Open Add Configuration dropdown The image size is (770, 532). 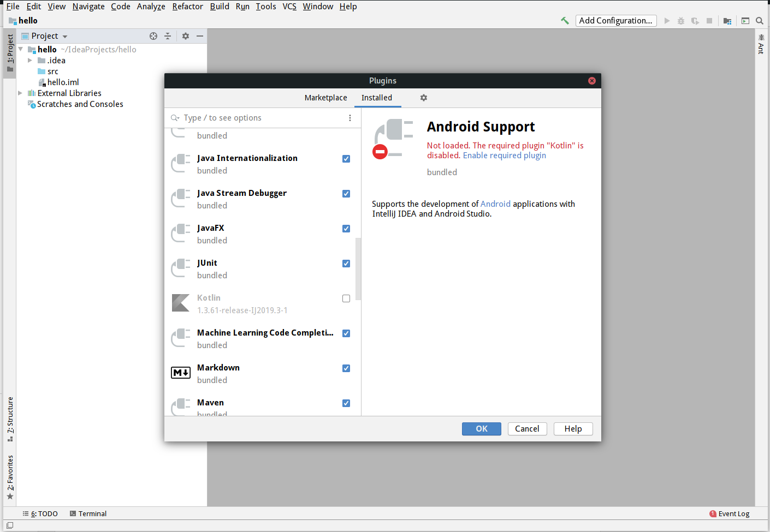(x=616, y=21)
